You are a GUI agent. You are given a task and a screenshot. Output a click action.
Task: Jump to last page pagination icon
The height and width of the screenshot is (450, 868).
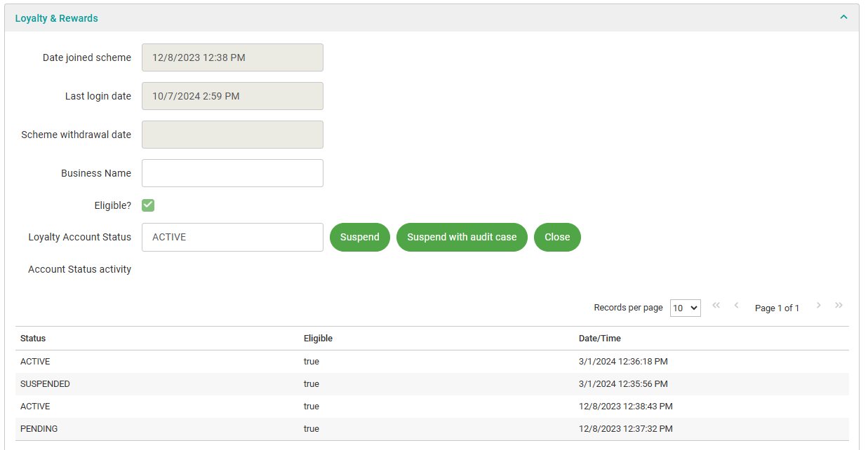coord(839,306)
